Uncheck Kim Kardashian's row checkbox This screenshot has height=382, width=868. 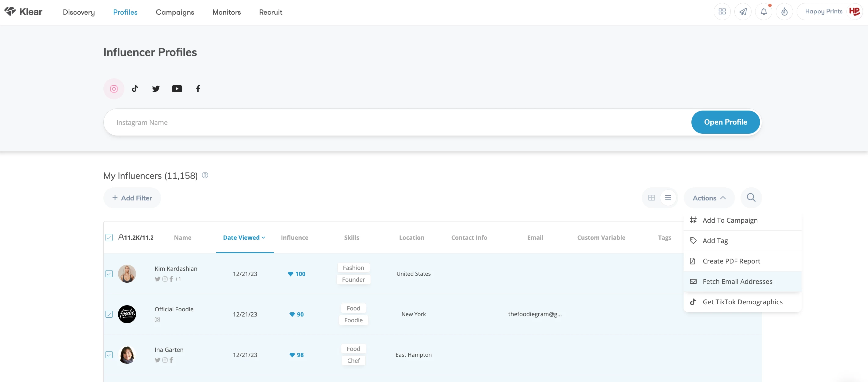(x=109, y=274)
